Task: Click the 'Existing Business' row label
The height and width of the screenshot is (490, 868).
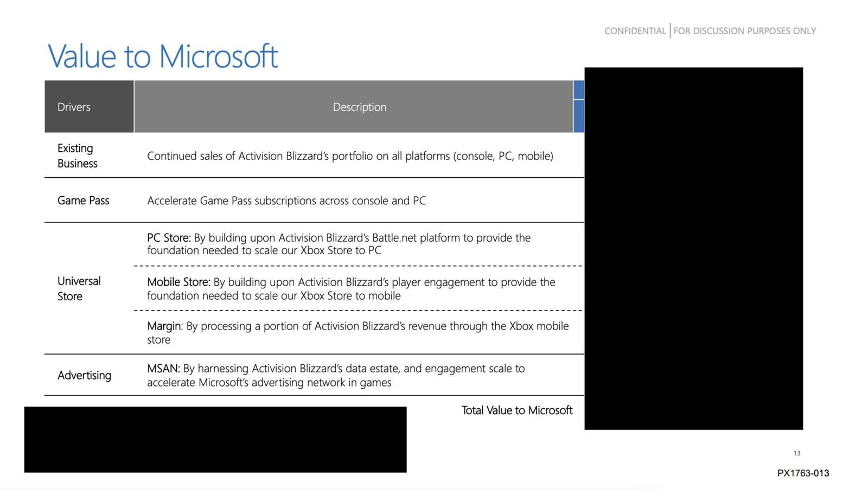Action: pyautogui.click(x=76, y=156)
